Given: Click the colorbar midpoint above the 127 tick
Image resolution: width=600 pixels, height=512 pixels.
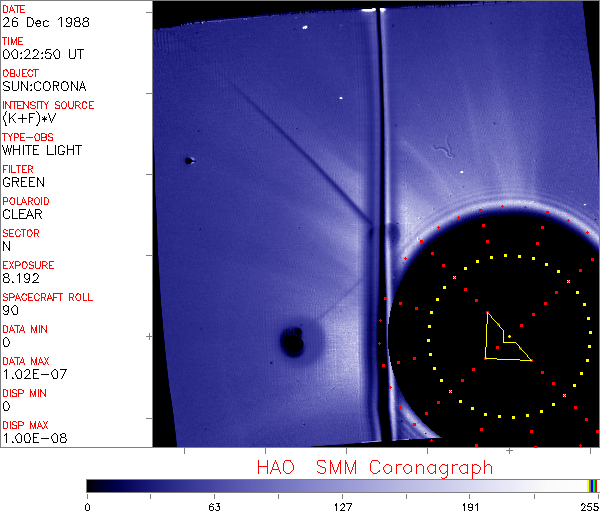Looking at the screenshot, I should 343,485.
